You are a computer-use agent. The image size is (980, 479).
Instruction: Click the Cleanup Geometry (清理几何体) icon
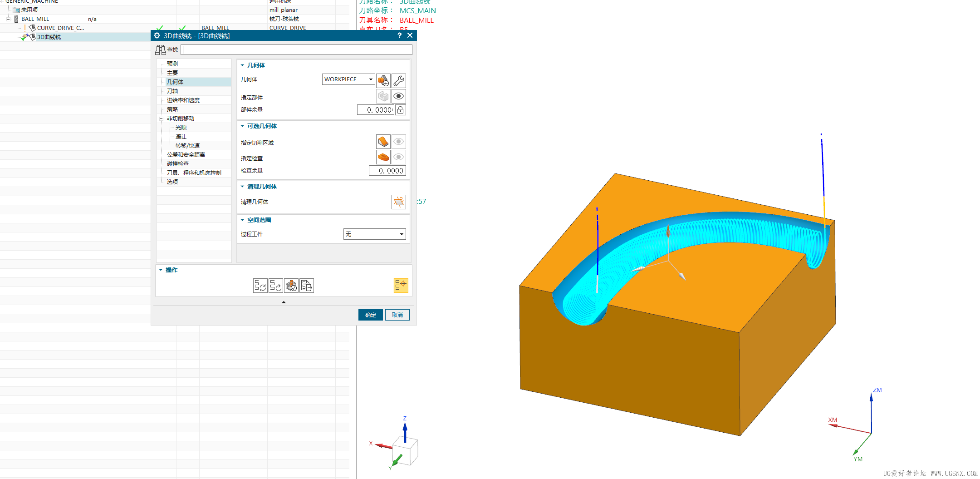(x=399, y=202)
